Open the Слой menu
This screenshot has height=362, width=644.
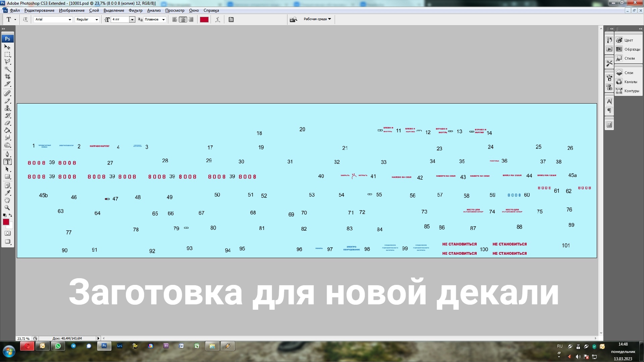point(94,10)
